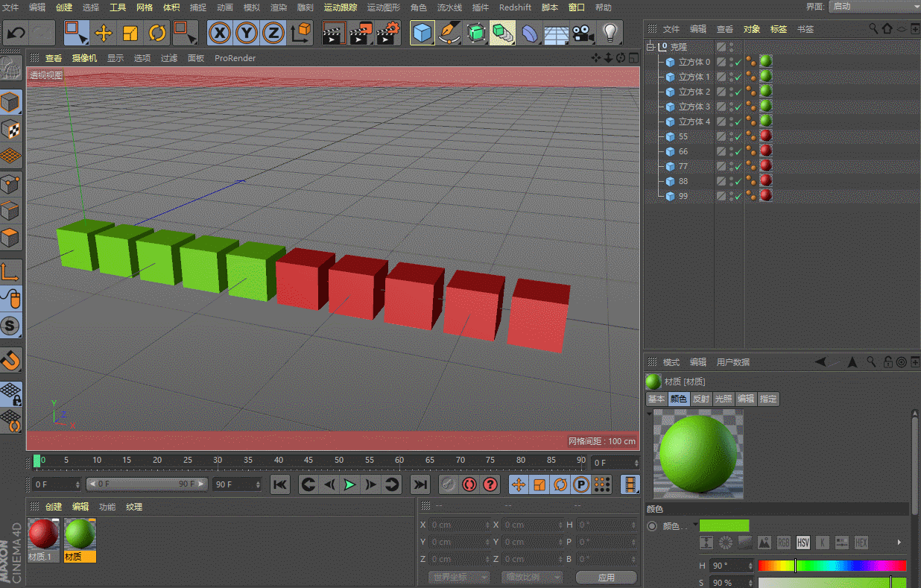Open the ProRender viewport menu
The width and height of the screenshot is (921, 588).
pos(235,58)
